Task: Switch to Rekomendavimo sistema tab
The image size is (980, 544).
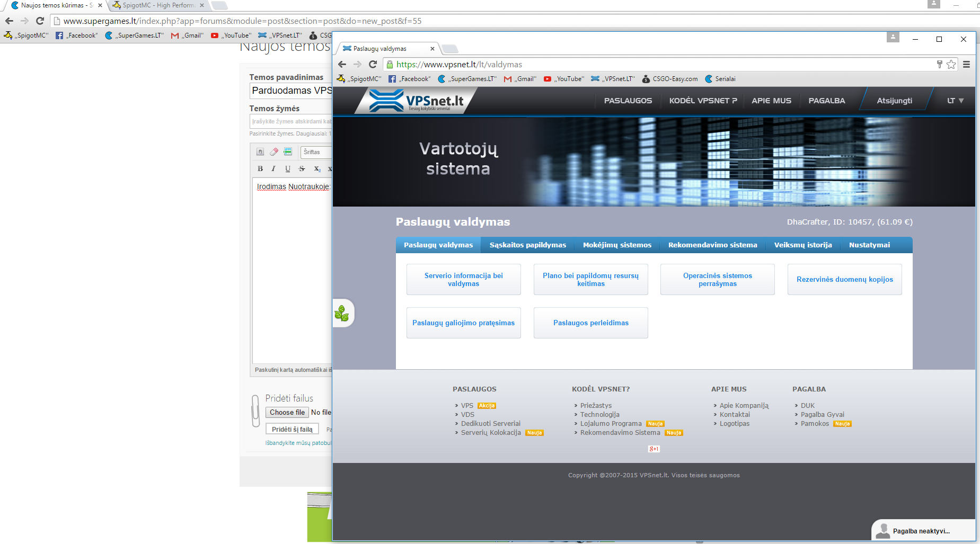Action: click(712, 245)
